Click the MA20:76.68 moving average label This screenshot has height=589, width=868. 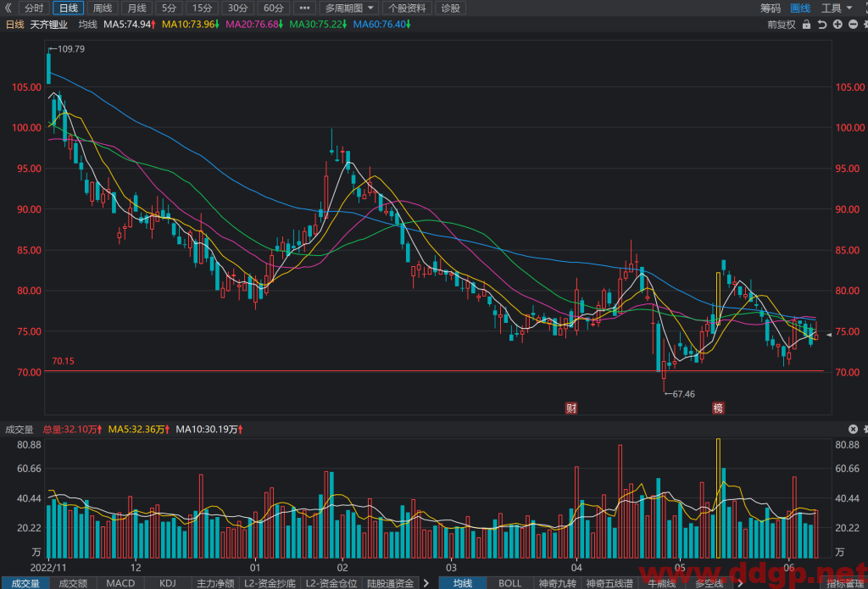point(255,25)
